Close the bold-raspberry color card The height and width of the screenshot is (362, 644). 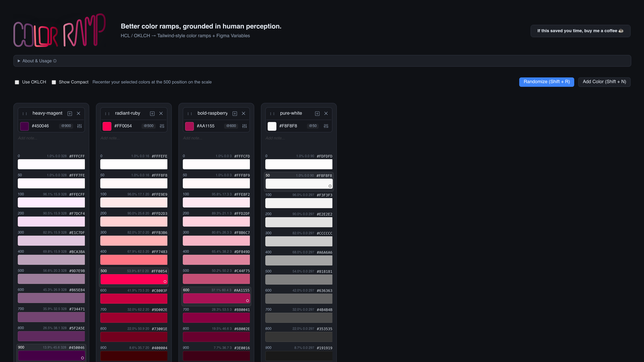coord(243,113)
